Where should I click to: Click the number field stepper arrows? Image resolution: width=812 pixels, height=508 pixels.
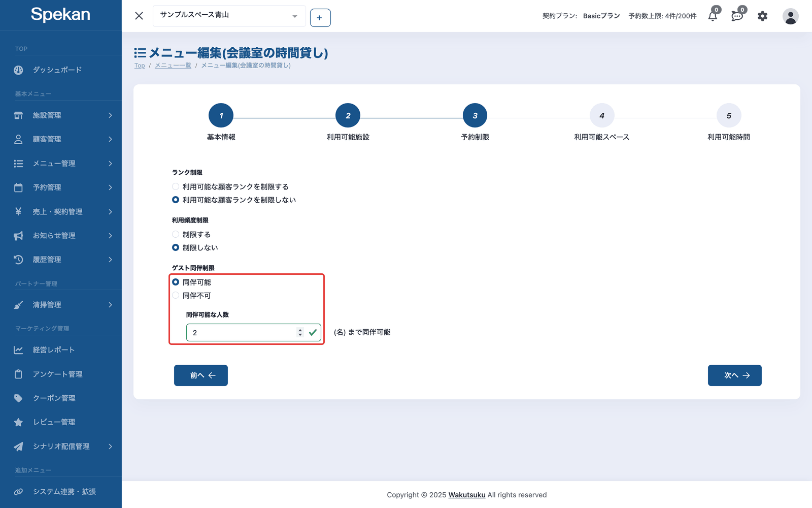[300, 332]
